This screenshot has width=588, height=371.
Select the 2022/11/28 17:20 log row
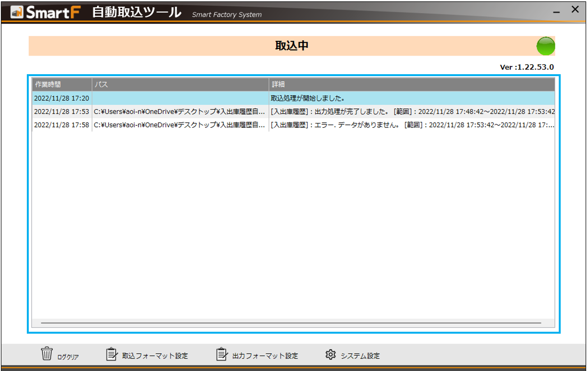pyautogui.click(x=144, y=97)
